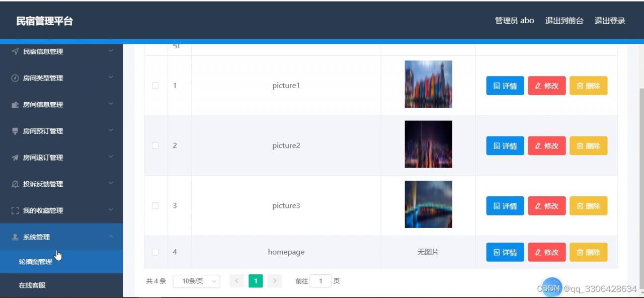Click the 房间预订管理 sidebar icon
Viewport: 644px width, 298px height.
[x=15, y=131]
